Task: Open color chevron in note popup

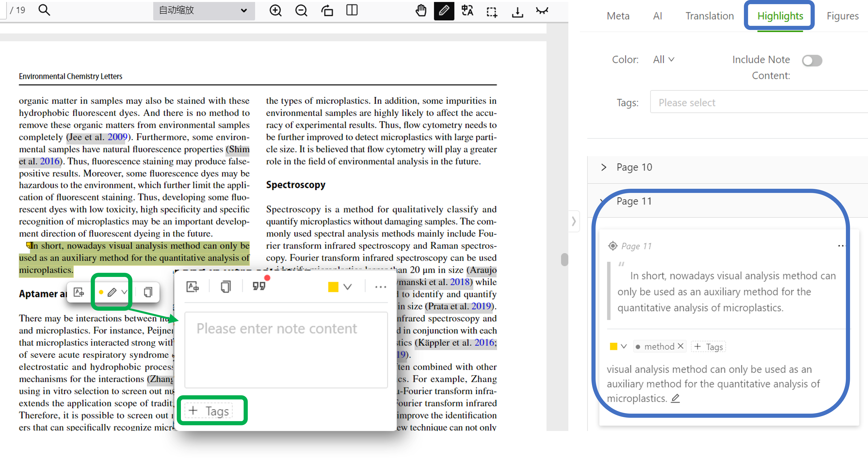Action: pos(347,287)
